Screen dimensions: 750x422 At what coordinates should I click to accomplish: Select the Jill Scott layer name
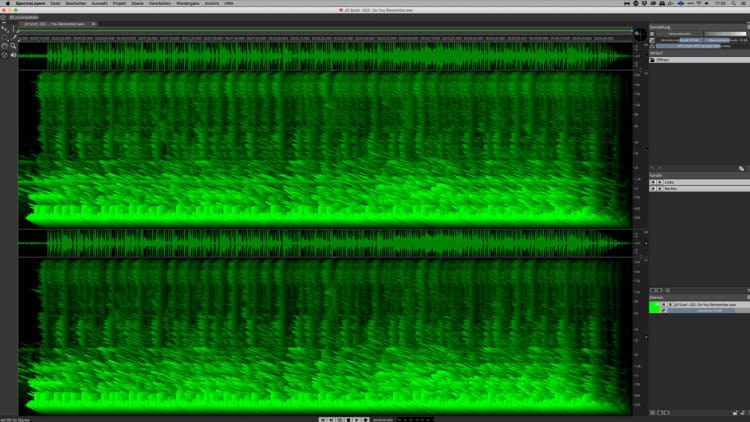pos(705,305)
